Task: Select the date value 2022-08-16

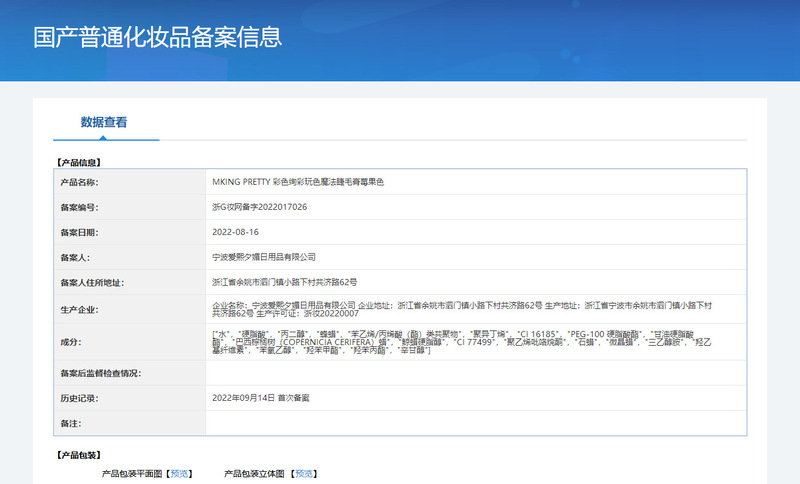Action: 236,232
